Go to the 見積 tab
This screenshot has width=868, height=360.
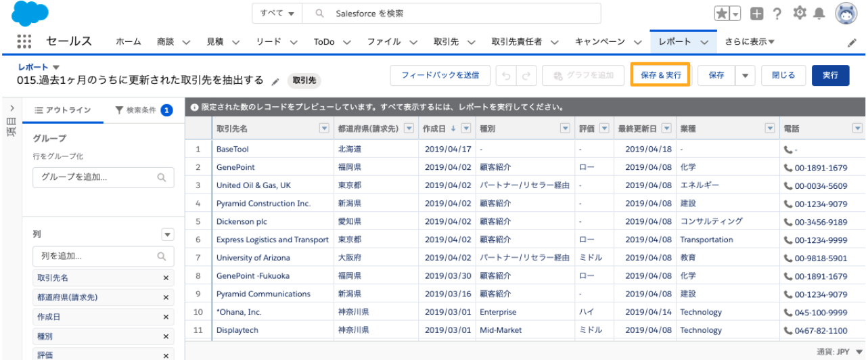[215, 42]
